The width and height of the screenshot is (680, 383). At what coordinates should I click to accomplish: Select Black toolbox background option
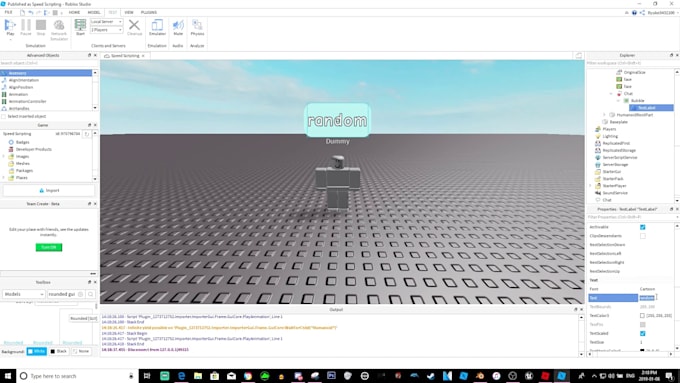[59, 351]
